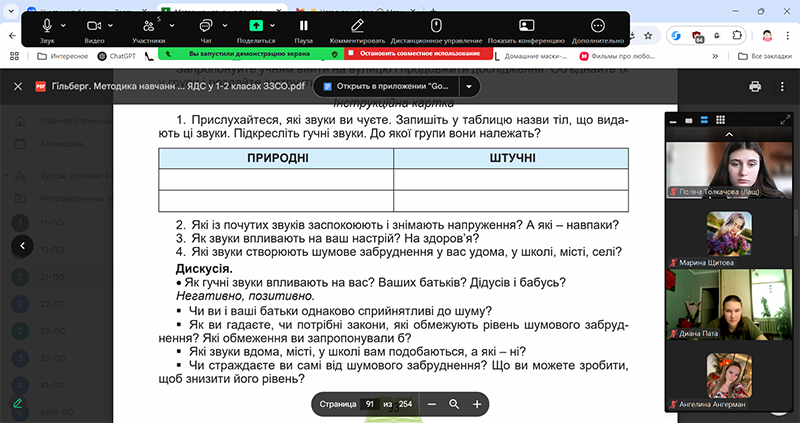Open audio options arrow next to Звук

63,25
